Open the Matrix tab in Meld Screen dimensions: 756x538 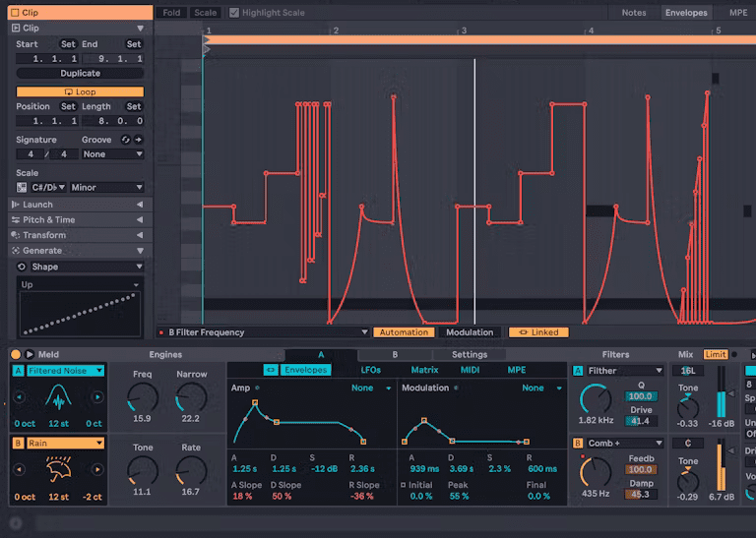(424, 370)
